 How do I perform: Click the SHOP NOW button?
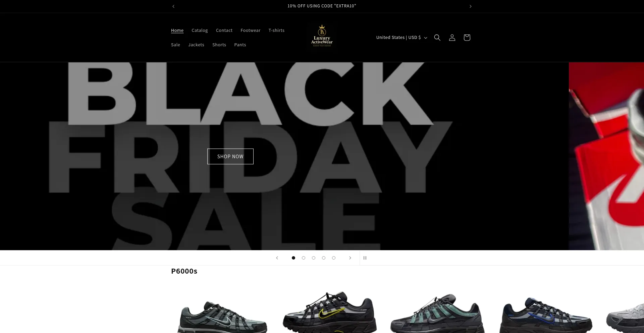pyautogui.click(x=230, y=157)
